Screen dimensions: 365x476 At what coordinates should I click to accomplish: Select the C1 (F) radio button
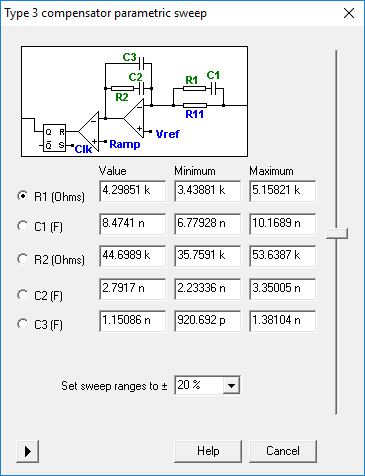coord(40,227)
